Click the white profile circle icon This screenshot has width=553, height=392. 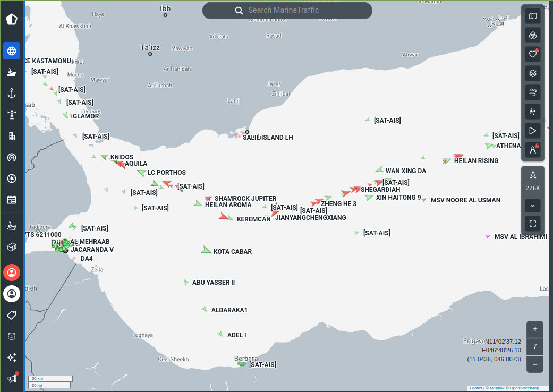12,294
